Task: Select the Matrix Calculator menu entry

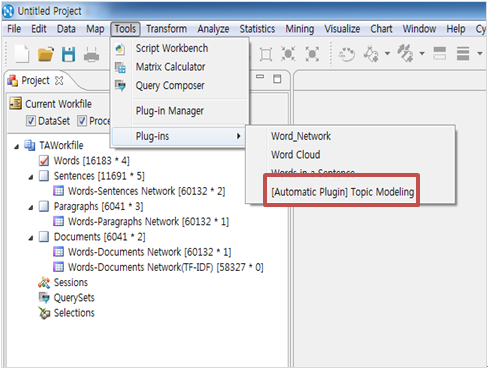Action: click(170, 67)
